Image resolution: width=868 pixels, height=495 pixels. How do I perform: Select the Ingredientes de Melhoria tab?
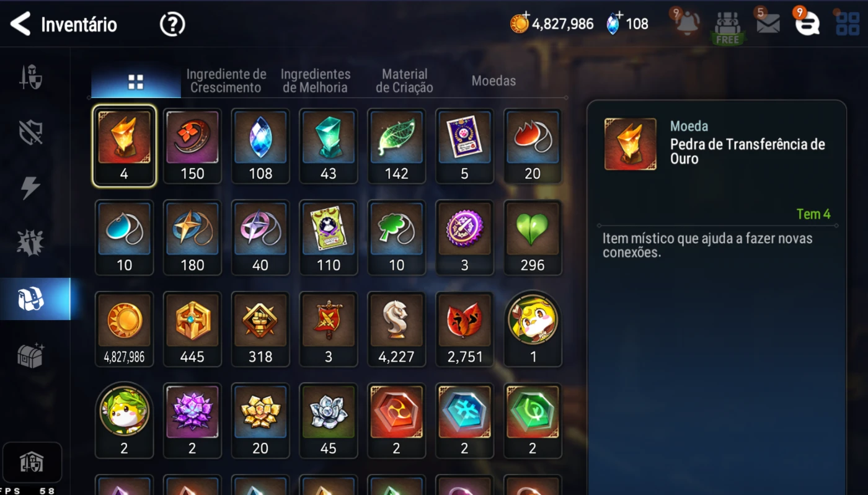point(316,81)
